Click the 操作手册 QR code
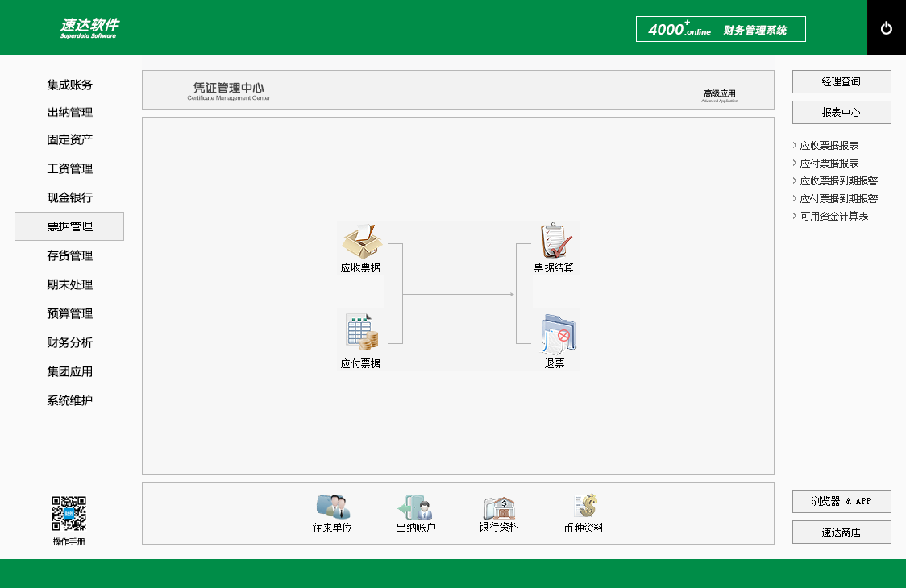 click(x=69, y=513)
